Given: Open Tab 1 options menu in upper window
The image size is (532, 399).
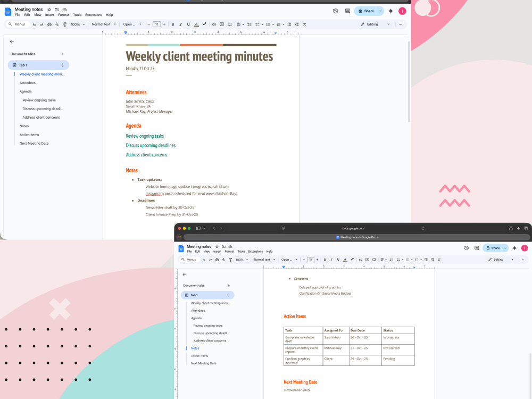Looking at the screenshot, I should pos(62,65).
